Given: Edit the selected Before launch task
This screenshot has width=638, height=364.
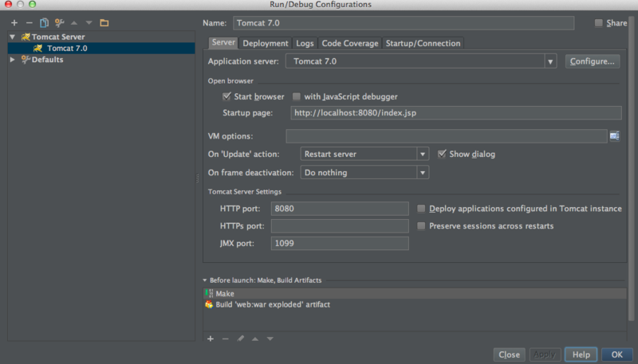Looking at the screenshot, I should click(x=241, y=339).
